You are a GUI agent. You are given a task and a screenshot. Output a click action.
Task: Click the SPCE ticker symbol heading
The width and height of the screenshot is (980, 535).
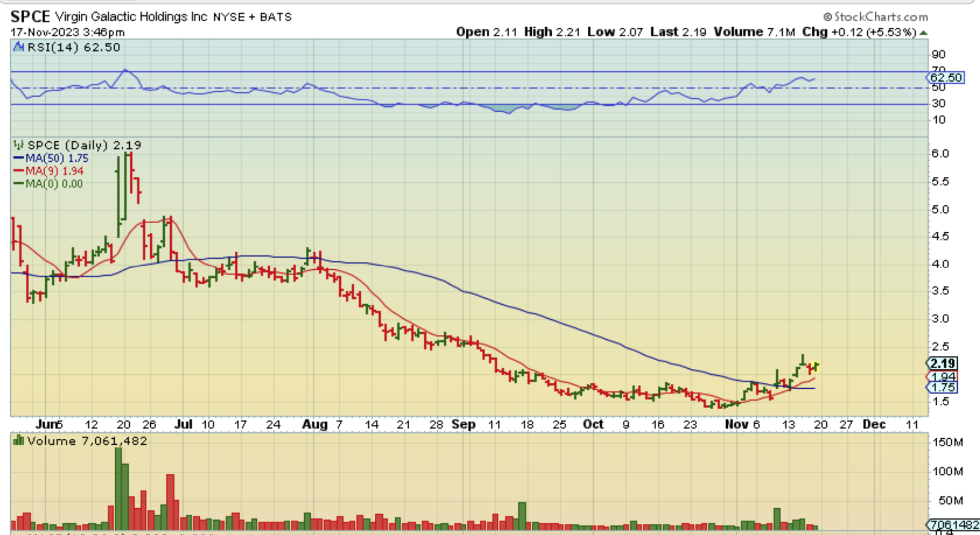coord(30,17)
